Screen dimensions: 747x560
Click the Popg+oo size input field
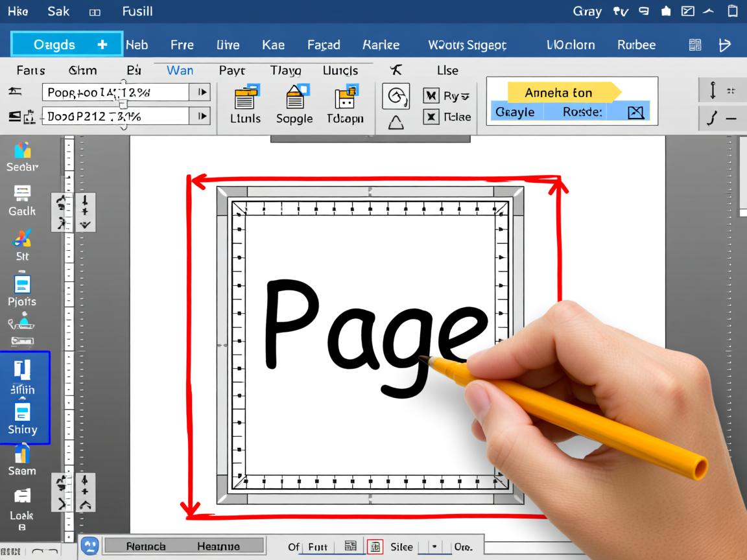(115, 93)
